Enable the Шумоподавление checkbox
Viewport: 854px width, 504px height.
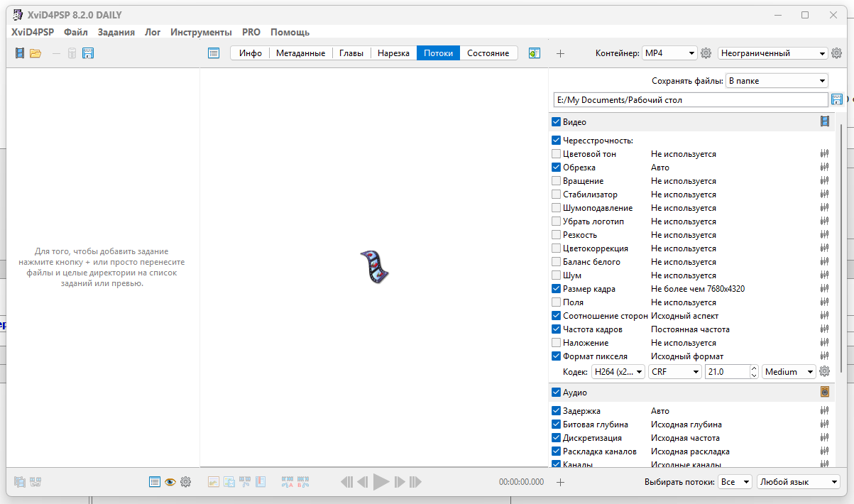coord(556,207)
